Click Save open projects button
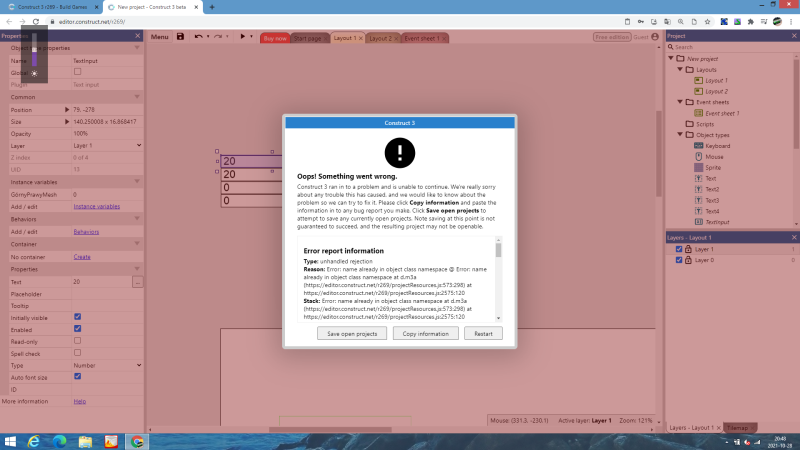 pyautogui.click(x=352, y=334)
